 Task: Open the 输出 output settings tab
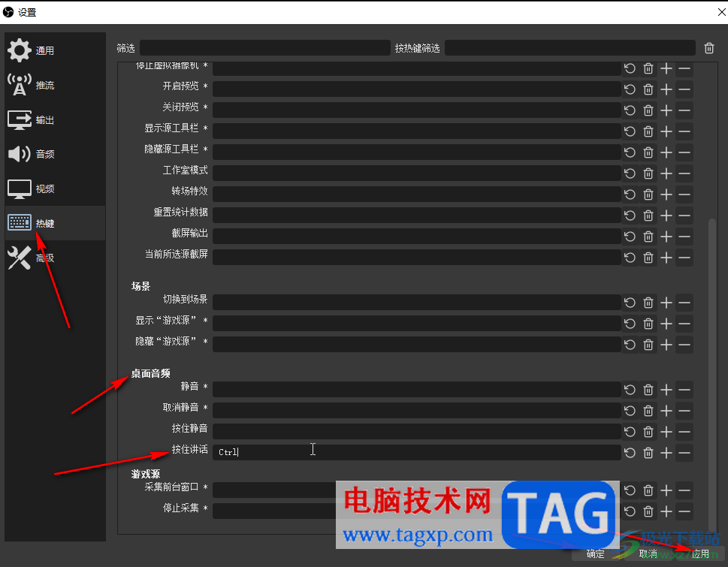tap(55, 119)
